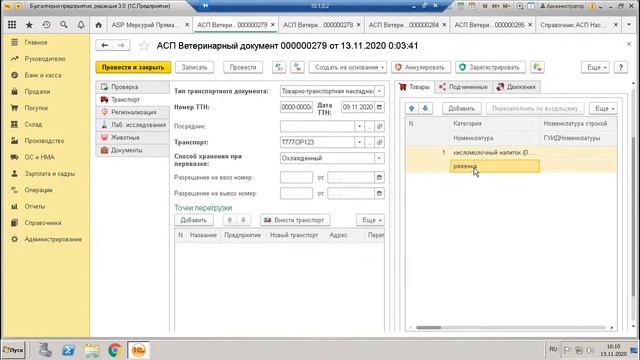Click Добавить in Товары panel
This screenshot has height=360, width=640.
click(462, 108)
